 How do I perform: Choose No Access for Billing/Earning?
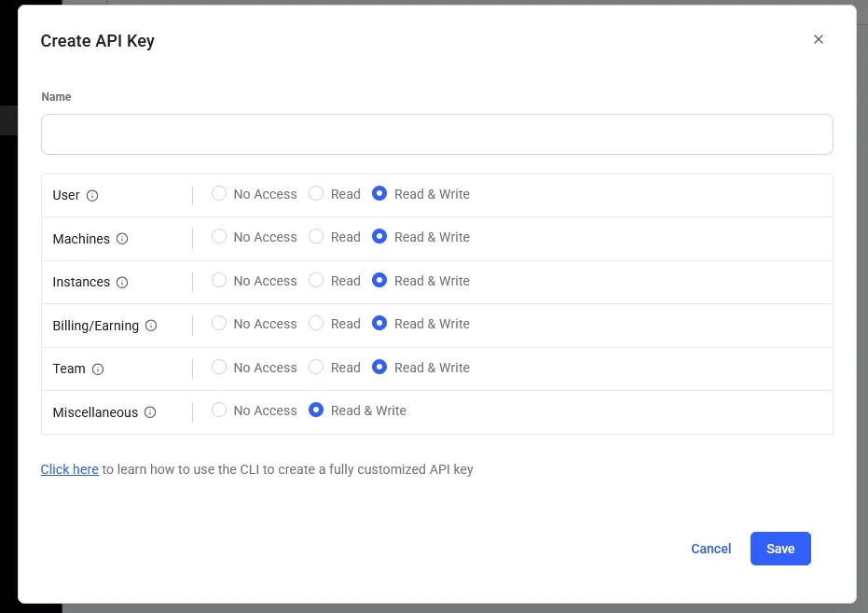tap(219, 323)
